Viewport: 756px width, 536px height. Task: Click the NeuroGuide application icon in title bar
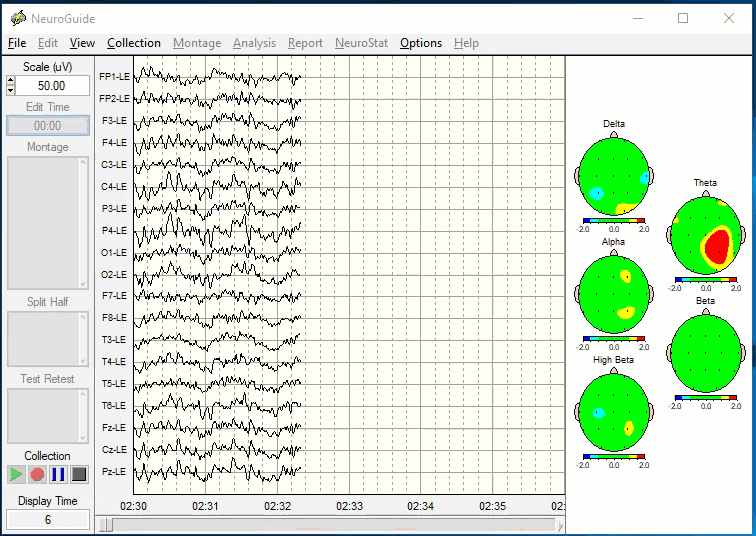[18, 18]
